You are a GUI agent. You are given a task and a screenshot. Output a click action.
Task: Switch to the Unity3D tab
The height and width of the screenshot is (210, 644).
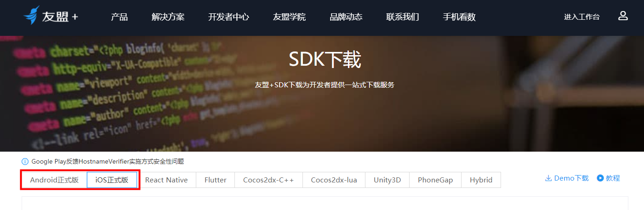coord(388,180)
